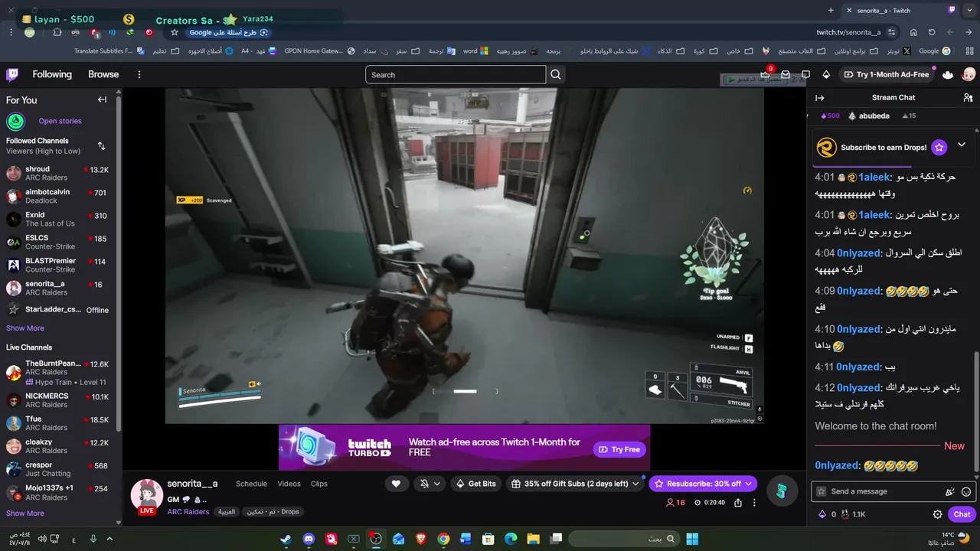Viewport: 980px width, 551px height.
Task: Open Tfue channel in sidebar
Action: tap(57, 423)
